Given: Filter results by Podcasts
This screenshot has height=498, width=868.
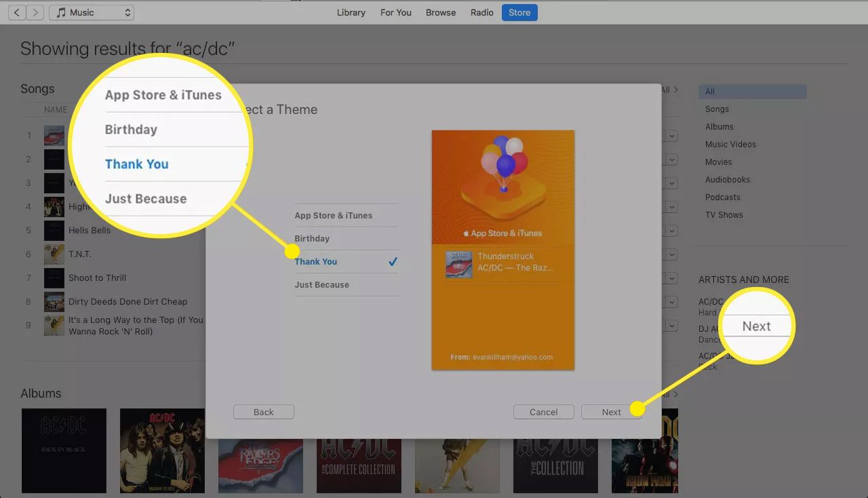Looking at the screenshot, I should (722, 197).
